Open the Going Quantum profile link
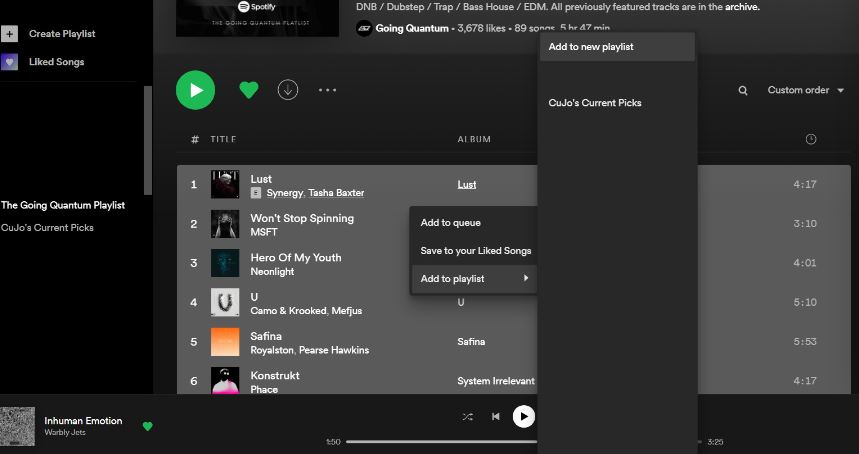 click(x=411, y=28)
